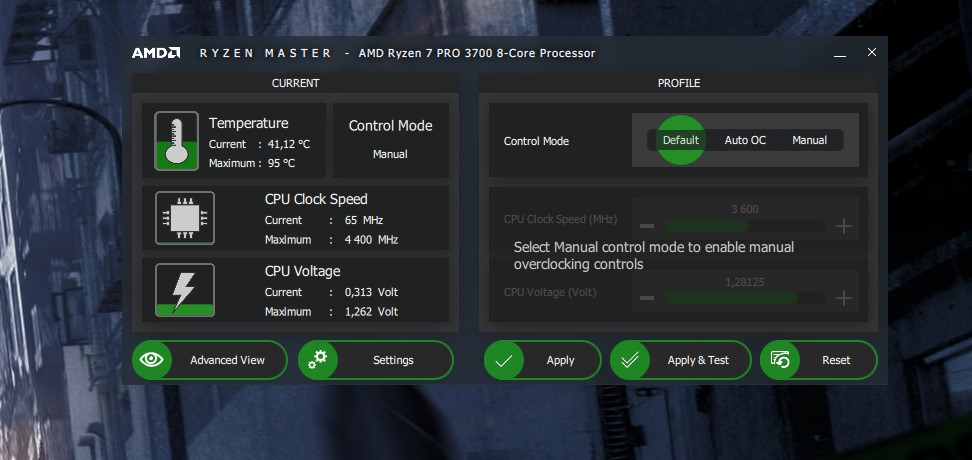Select Manual control mode
The width and height of the screenshot is (972, 460).
tap(810, 140)
